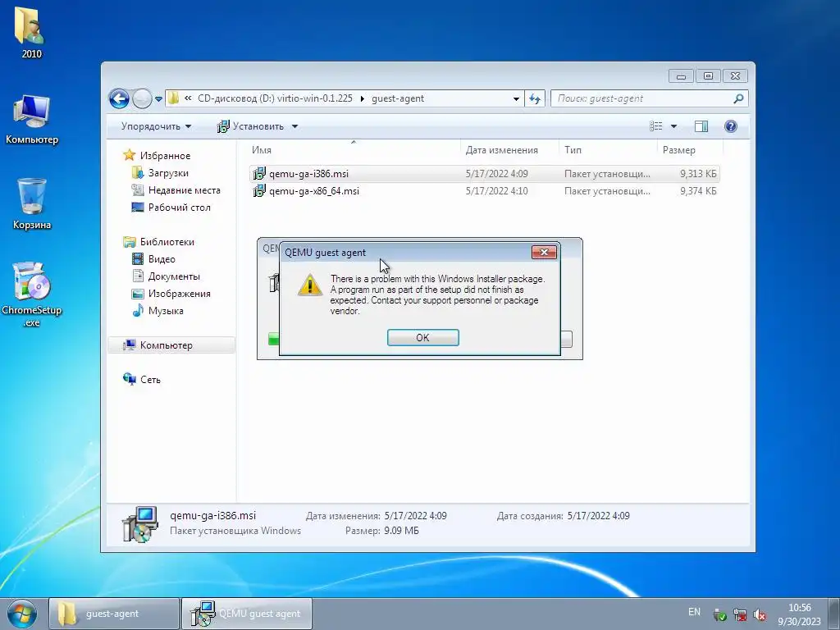Open the Windows Start menu
Image resolution: width=840 pixels, height=630 pixels.
(22, 614)
